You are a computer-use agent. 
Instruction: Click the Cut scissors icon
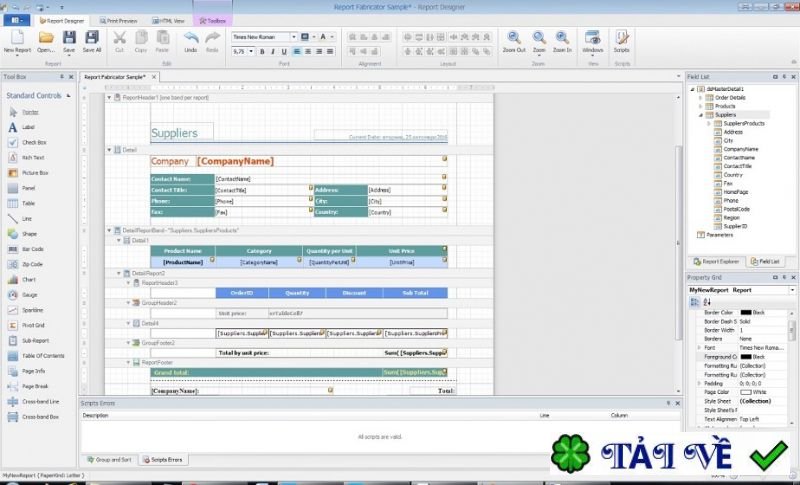click(119, 38)
